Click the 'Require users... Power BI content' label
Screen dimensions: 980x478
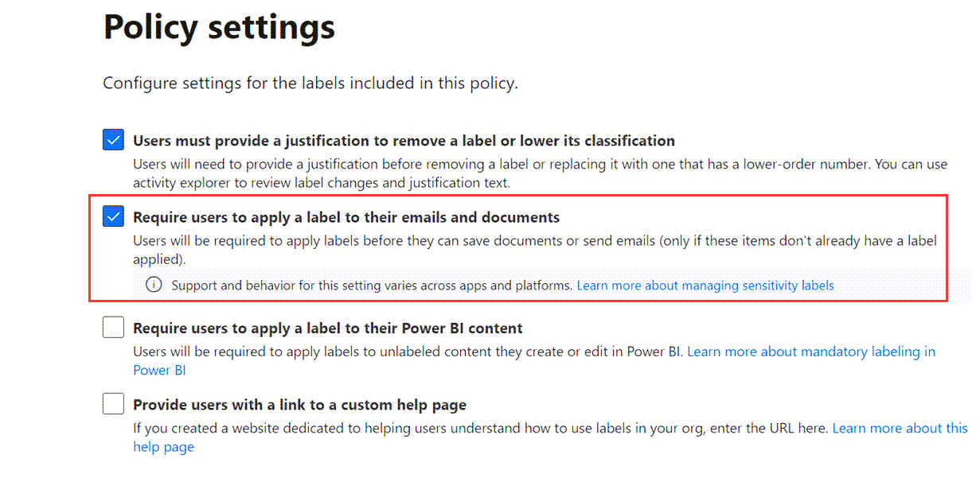(x=328, y=328)
